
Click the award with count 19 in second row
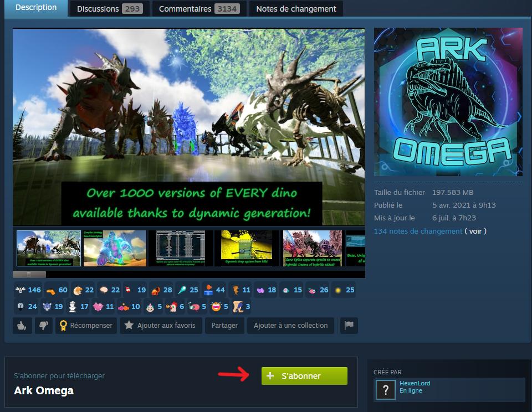point(53,307)
